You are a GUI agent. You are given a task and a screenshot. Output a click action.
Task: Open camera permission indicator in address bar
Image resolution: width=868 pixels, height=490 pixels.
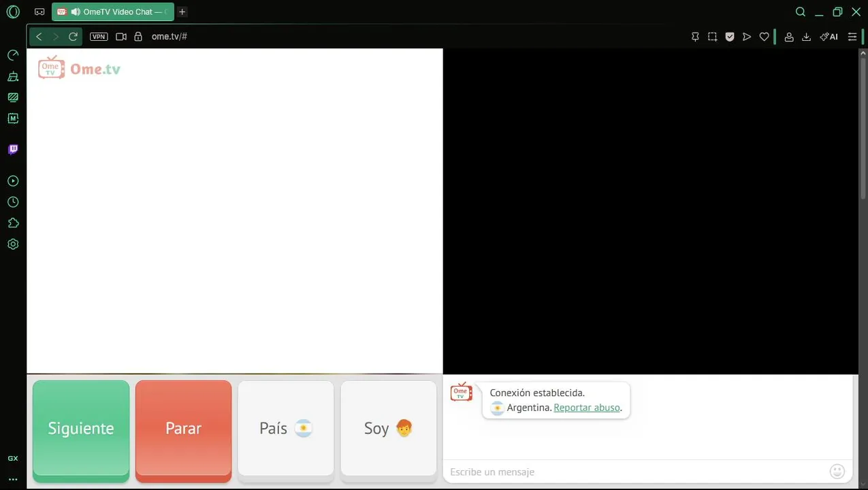[121, 37]
